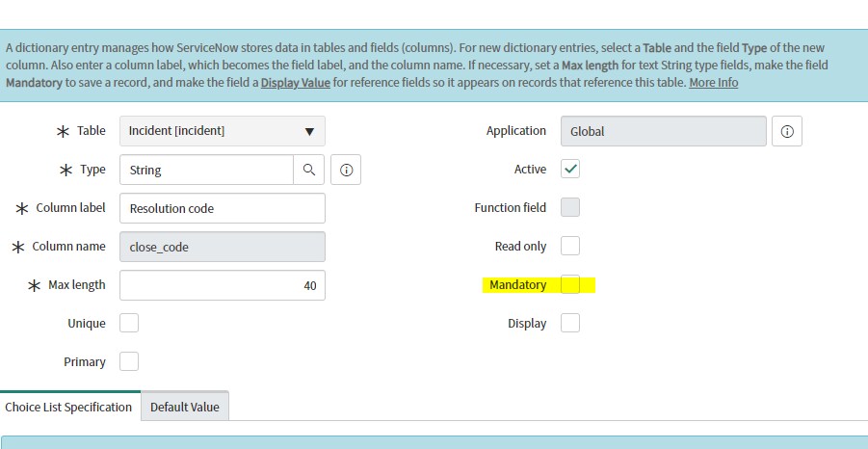
Task: Click the Type text field containing String
Action: [x=206, y=170]
